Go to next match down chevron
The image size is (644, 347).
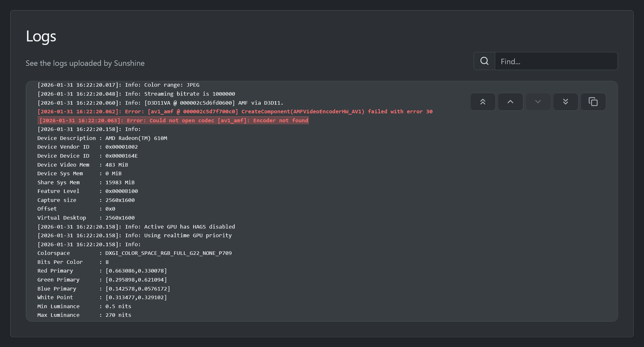pos(538,102)
